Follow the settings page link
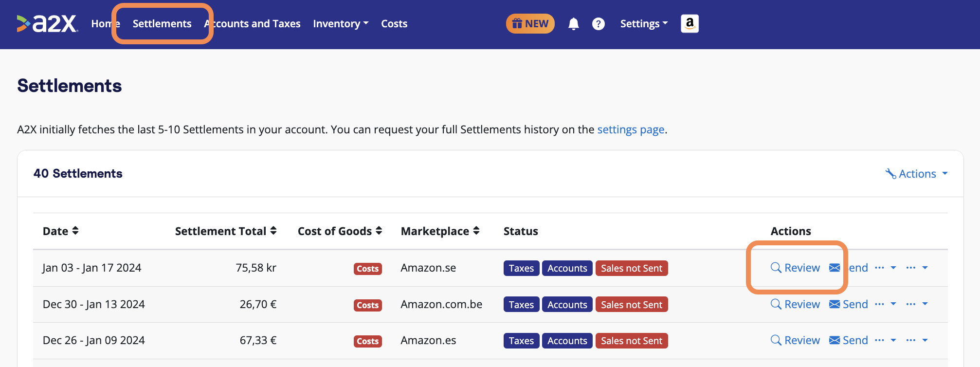This screenshot has width=980, height=367. 631,129
